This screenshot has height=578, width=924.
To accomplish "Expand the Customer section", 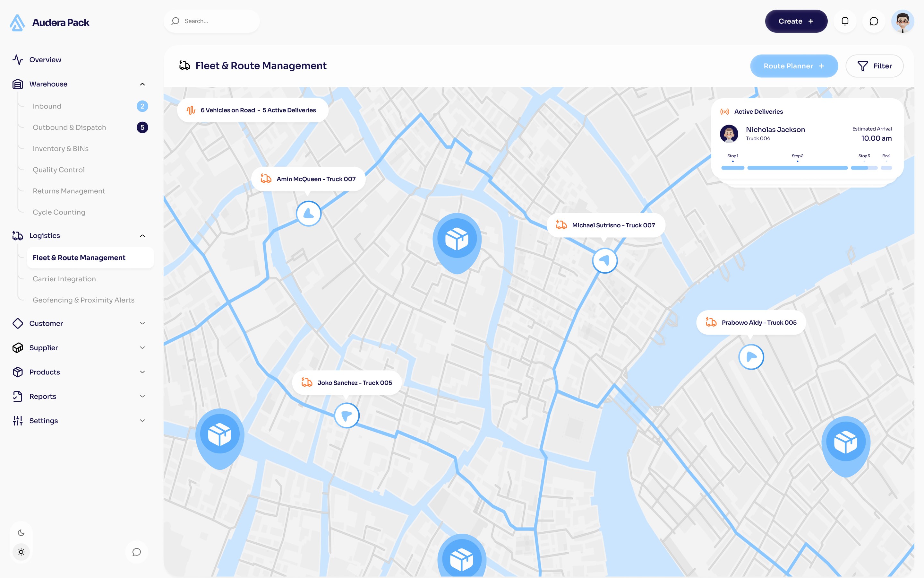I will coord(142,323).
